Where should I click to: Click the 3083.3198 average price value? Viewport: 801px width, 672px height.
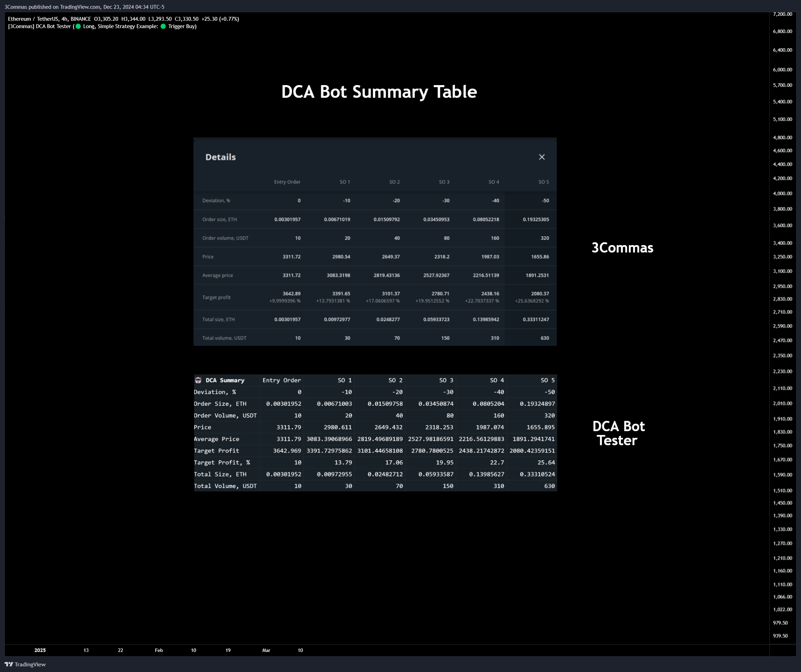coord(338,275)
